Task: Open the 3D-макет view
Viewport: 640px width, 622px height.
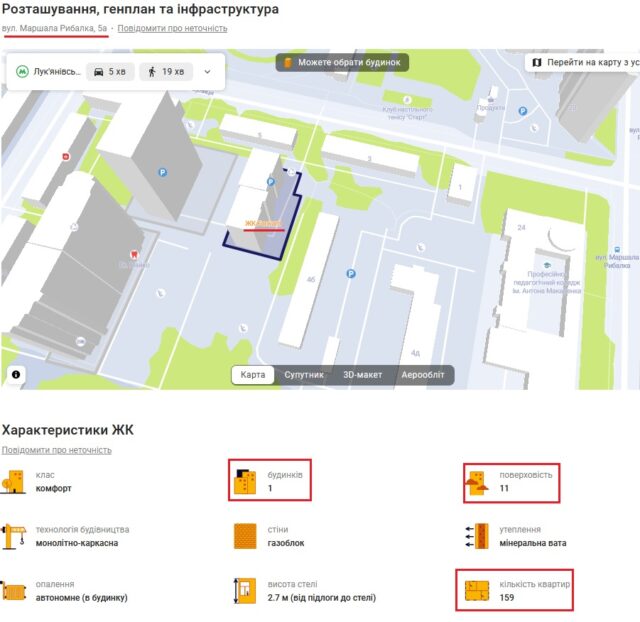Action: tap(362, 375)
